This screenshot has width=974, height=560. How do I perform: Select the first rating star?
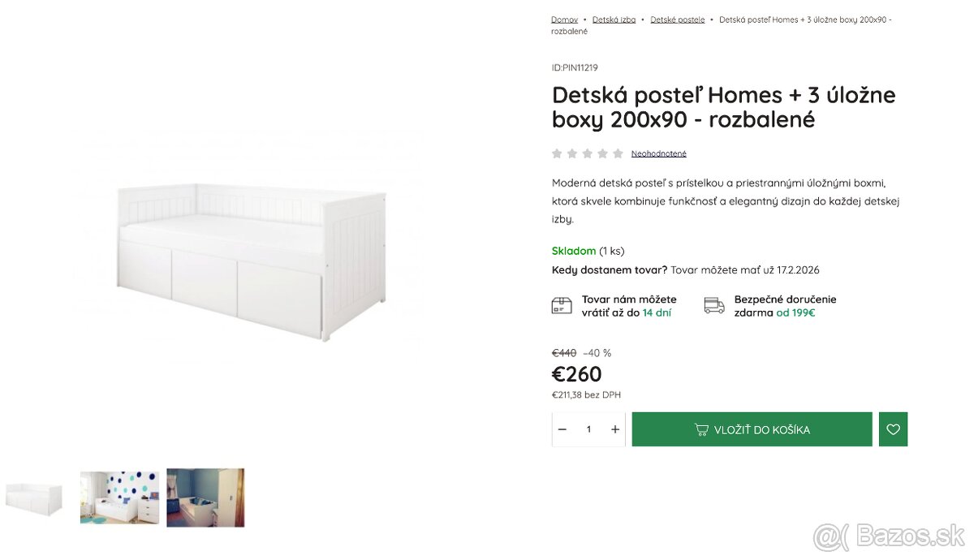point(557,153)
